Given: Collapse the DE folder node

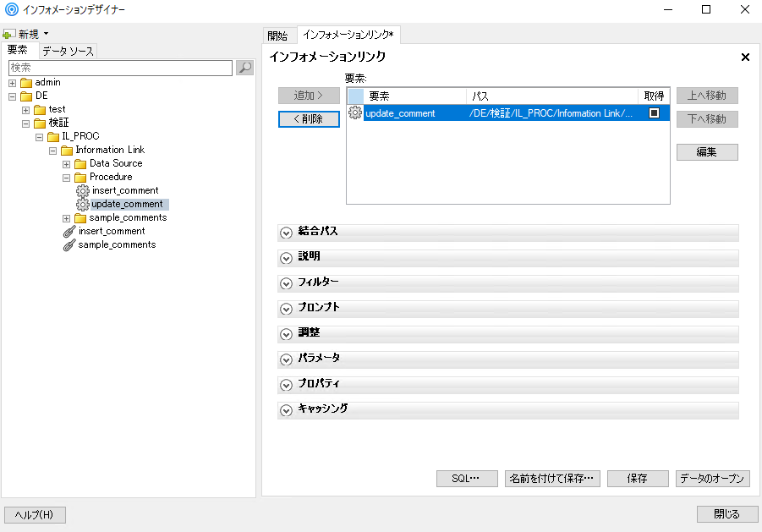Looking at the screenshot, I should [13, 96].
